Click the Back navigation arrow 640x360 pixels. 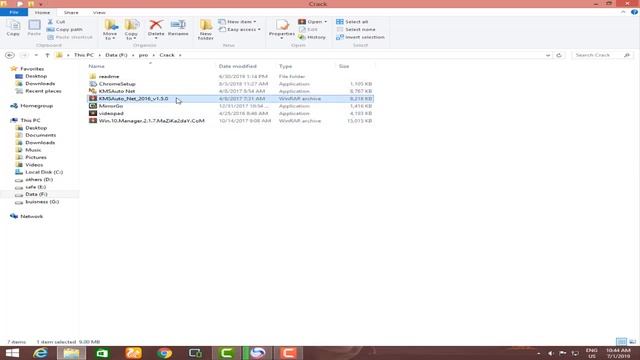(x=10, y=55)
